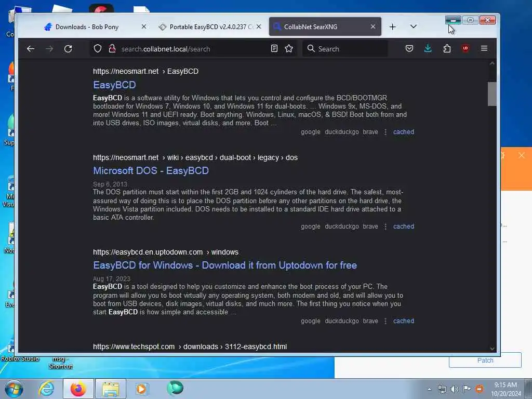Show hidden system tray icons
532x399 pixels.
coord(429,389)
